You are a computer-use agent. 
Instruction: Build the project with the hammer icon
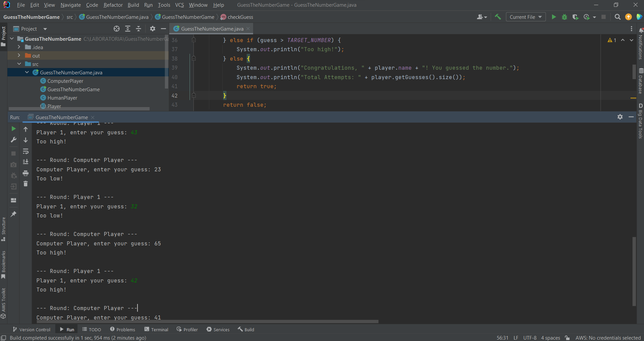[x=498, y=17]
